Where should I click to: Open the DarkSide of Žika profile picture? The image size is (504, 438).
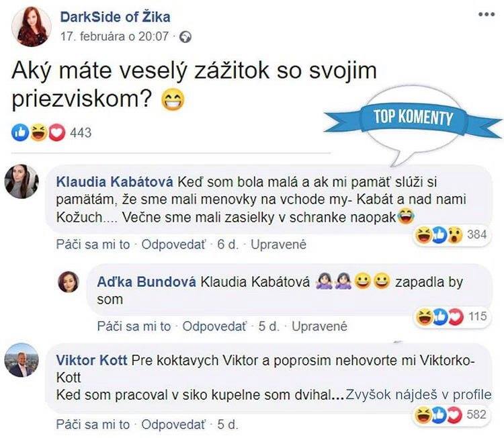31,26
